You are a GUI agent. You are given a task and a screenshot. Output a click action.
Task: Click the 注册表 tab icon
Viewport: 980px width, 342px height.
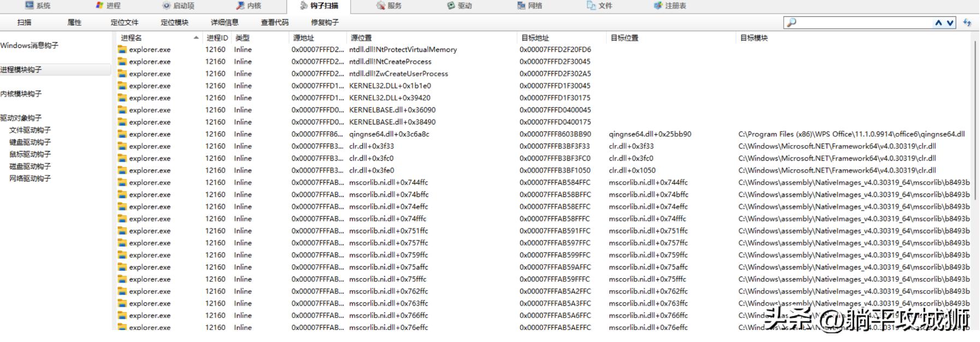(x=658, y=5)
